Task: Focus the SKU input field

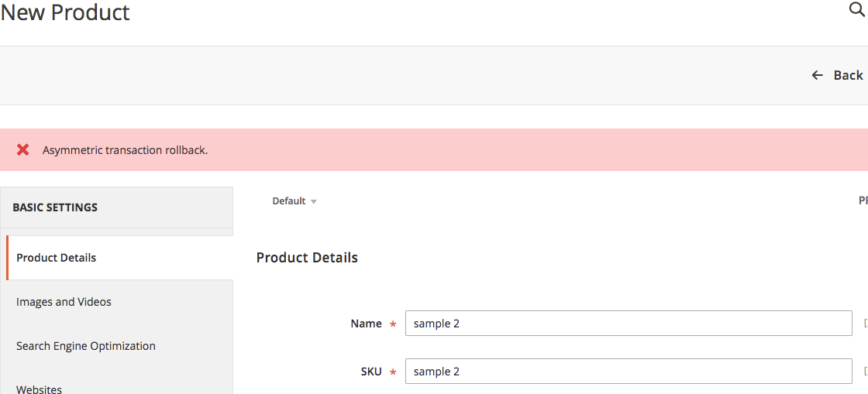Action: tap(629, 372)
